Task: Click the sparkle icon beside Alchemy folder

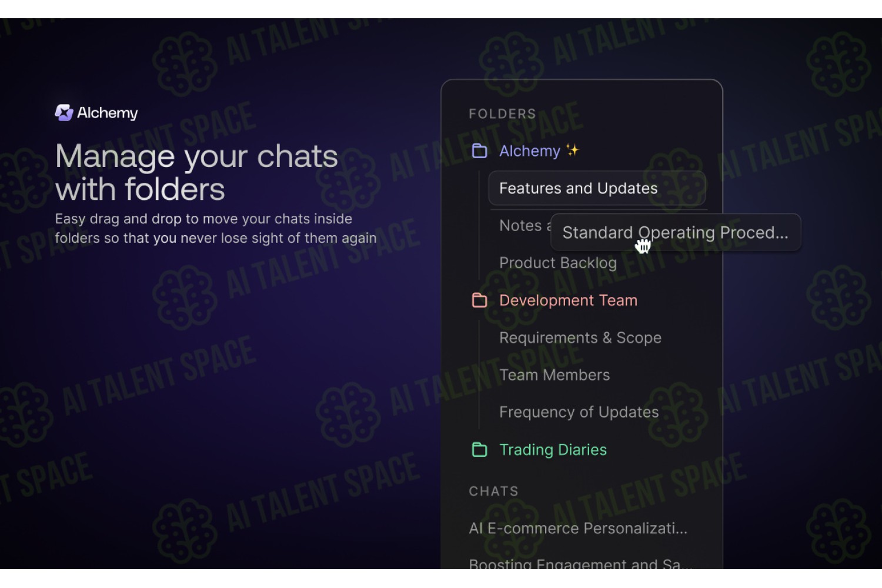Action: (572, 151)
